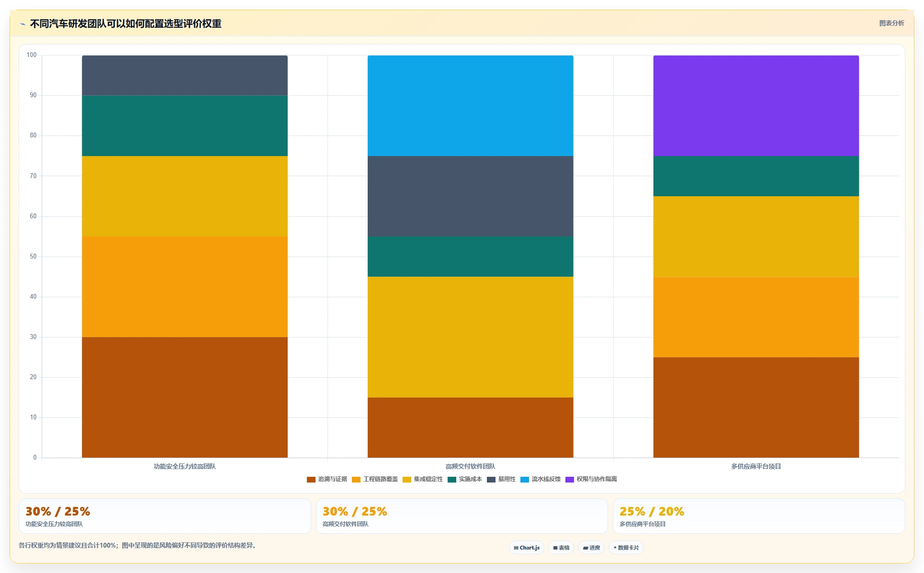
Task: Click the purple 权限与协作隔离 segment of 多供应商平台项目 bar
Action: coord(756,106)
